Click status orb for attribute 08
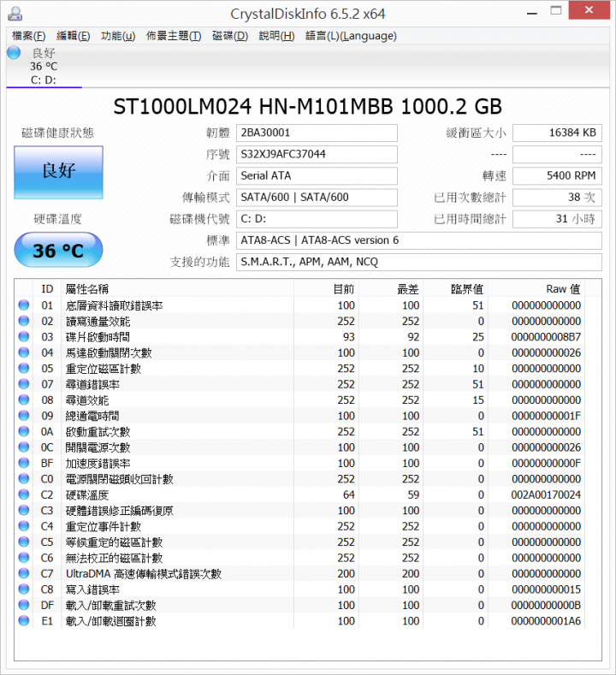This screenshot has width=616, height=675. pos(24,400)
